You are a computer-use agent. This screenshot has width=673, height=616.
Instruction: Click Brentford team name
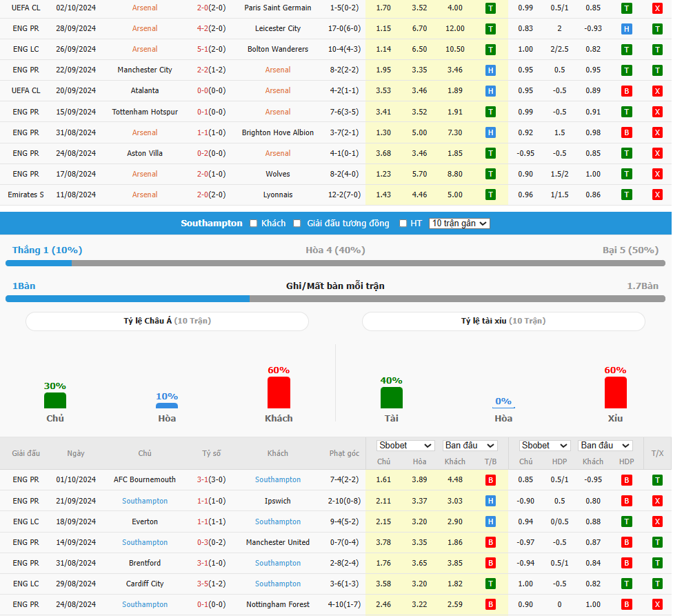[145, 563]
